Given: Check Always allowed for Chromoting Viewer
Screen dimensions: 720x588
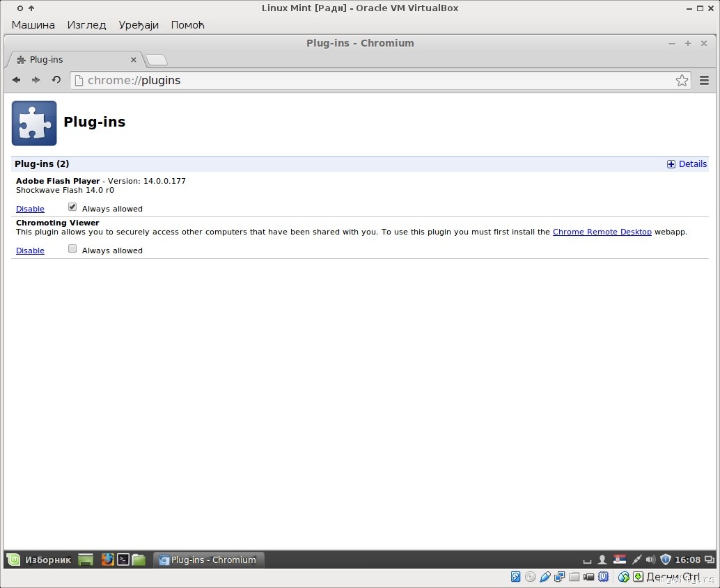Looking at the screenshot, I should pyautogui.click(x=72, y=249).
